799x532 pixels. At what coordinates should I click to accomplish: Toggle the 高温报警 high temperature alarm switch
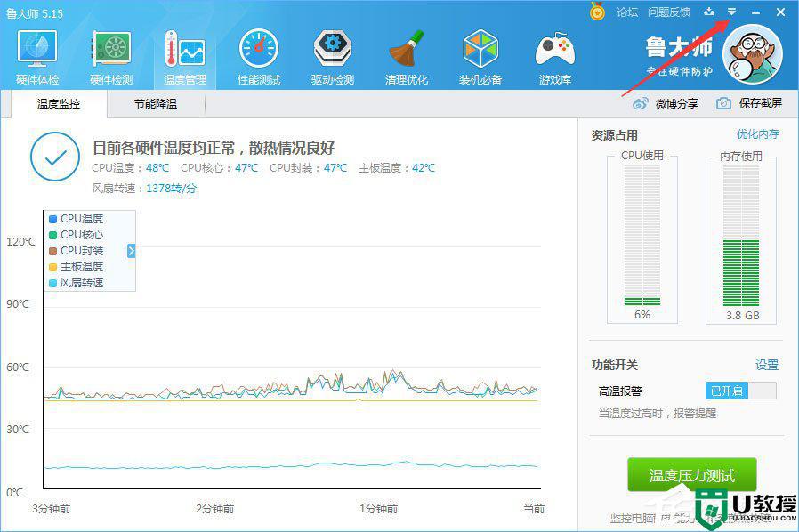(740, 391)
